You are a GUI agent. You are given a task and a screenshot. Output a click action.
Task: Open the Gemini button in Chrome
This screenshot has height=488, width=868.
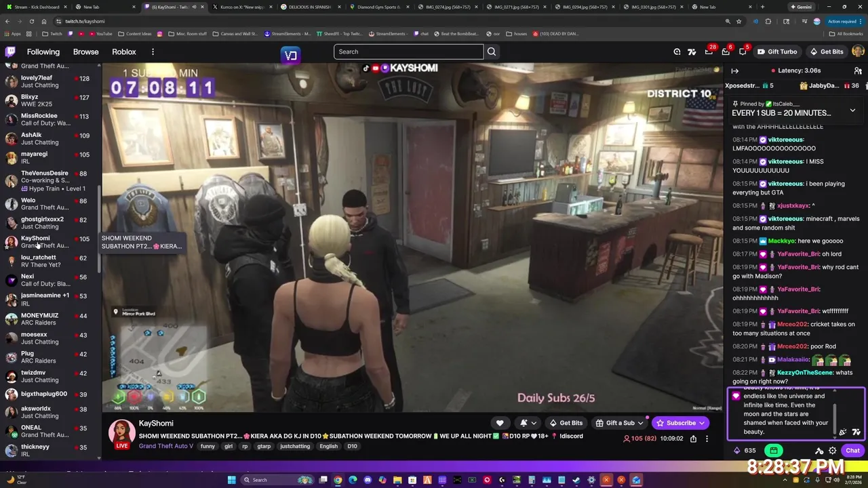[803, 7]
